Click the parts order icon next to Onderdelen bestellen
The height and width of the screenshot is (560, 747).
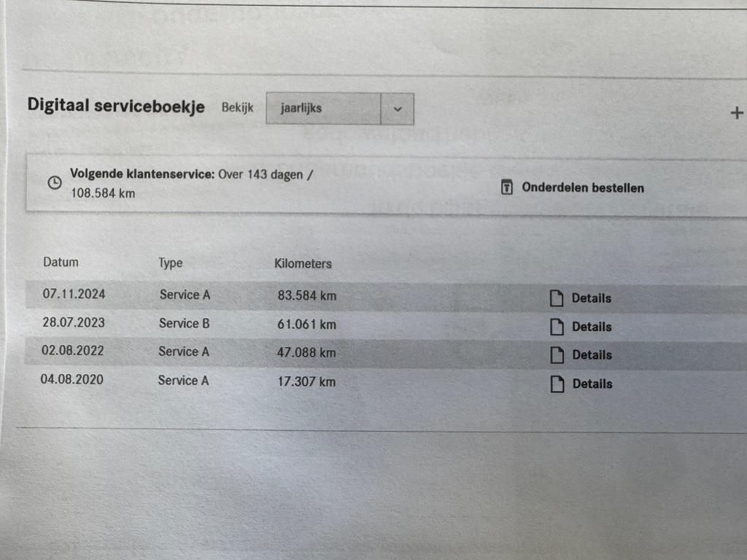(x=507, y=187)
